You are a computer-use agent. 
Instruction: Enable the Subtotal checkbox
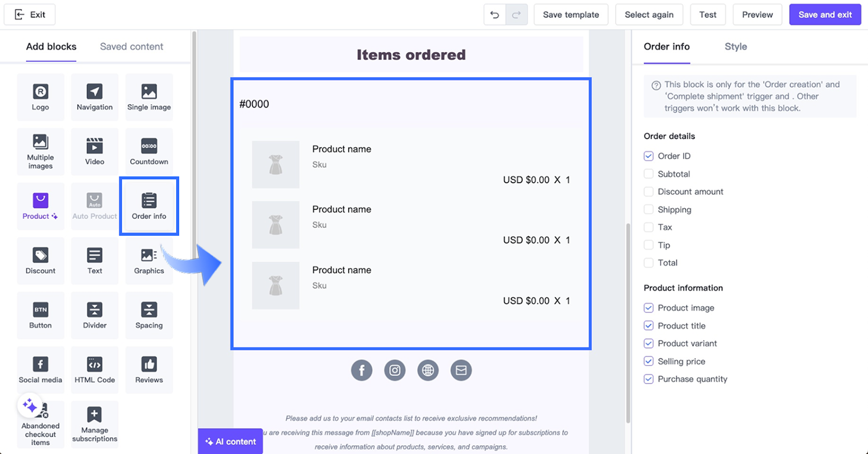coord(649,174)
